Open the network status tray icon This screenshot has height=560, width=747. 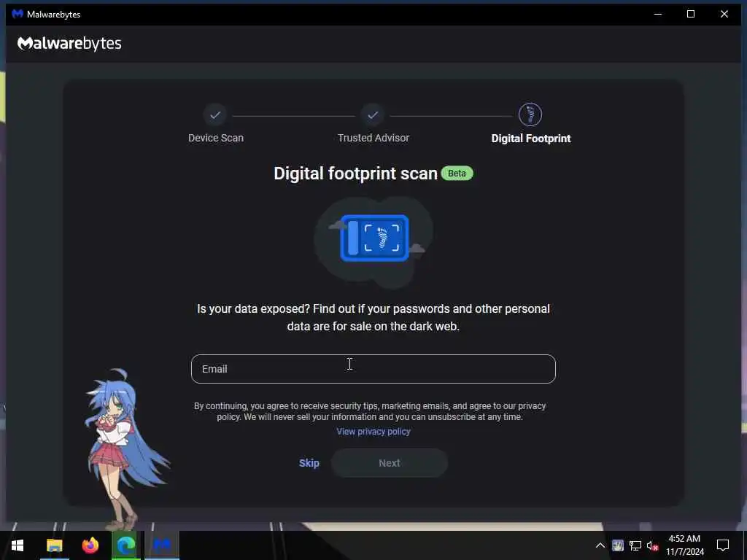click(635, 545)
